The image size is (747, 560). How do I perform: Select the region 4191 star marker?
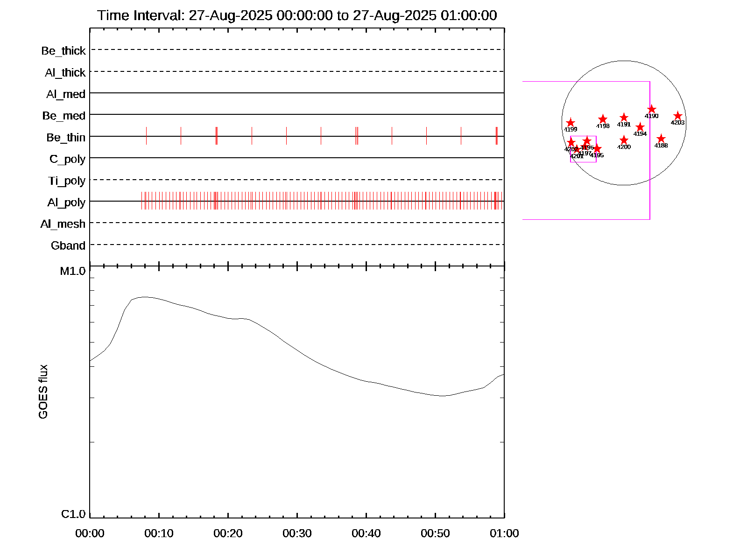coord(624,118)
